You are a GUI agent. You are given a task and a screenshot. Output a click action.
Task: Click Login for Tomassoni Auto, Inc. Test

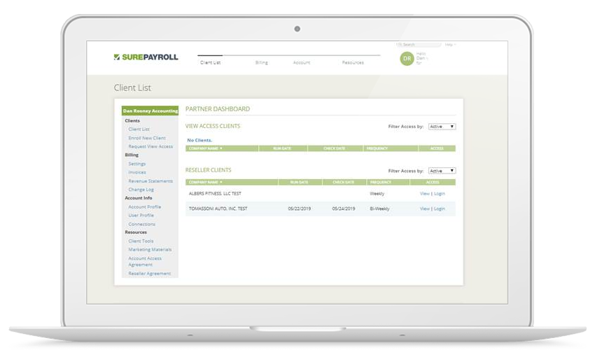(x=440, y=209)
